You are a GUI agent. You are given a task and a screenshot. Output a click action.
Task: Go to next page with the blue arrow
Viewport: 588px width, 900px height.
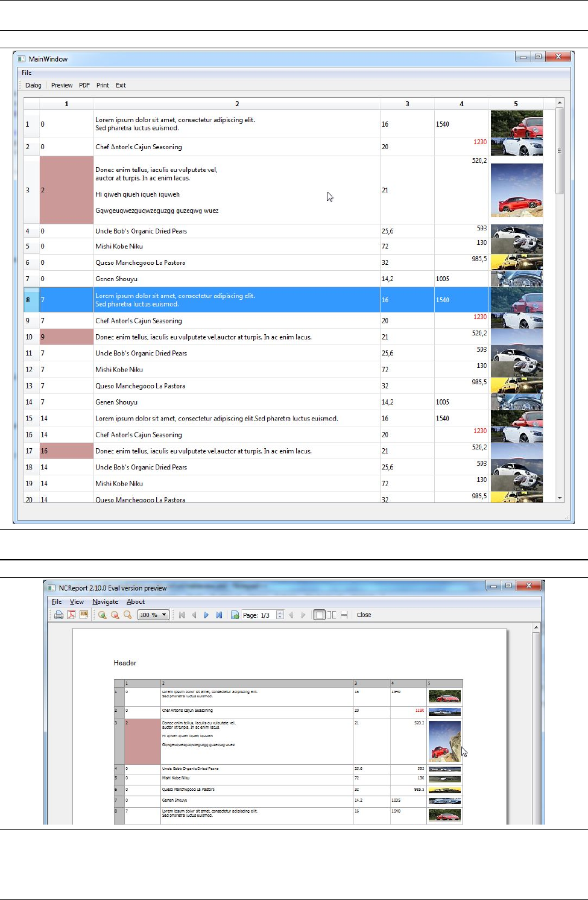pyautogui.click(x=206, y=615)
